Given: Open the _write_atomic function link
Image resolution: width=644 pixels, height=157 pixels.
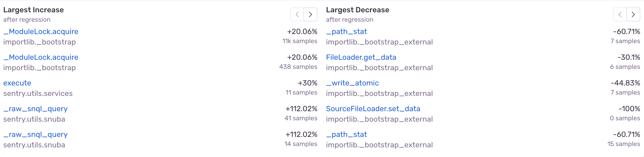Looking at the screenshot, I should click(352, 83).
